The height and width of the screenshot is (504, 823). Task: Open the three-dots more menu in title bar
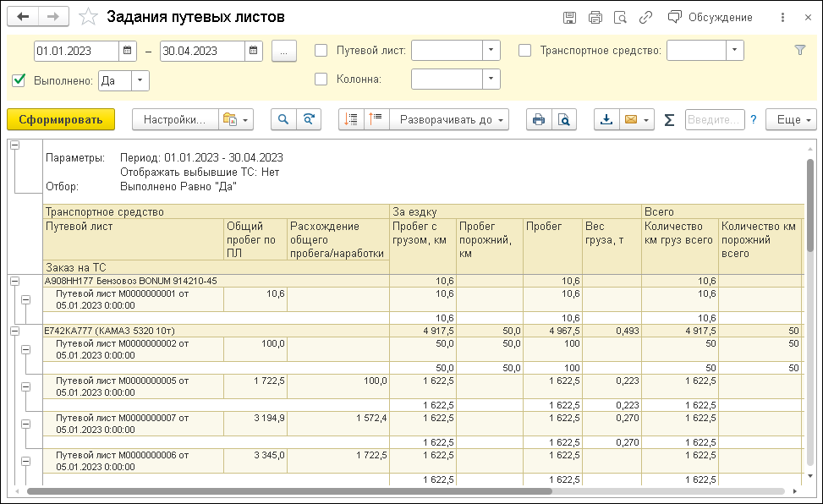tap(782, 17)
